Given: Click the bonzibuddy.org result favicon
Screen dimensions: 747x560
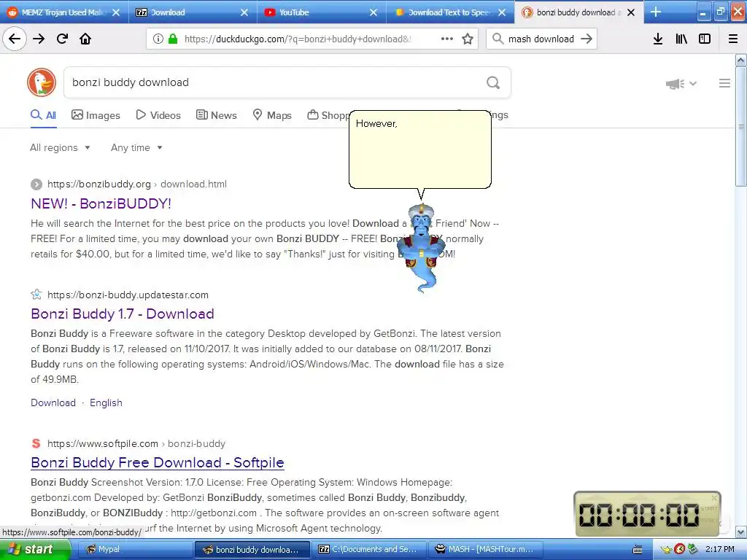Looking at the screenshot, I should tap(36, 184).
